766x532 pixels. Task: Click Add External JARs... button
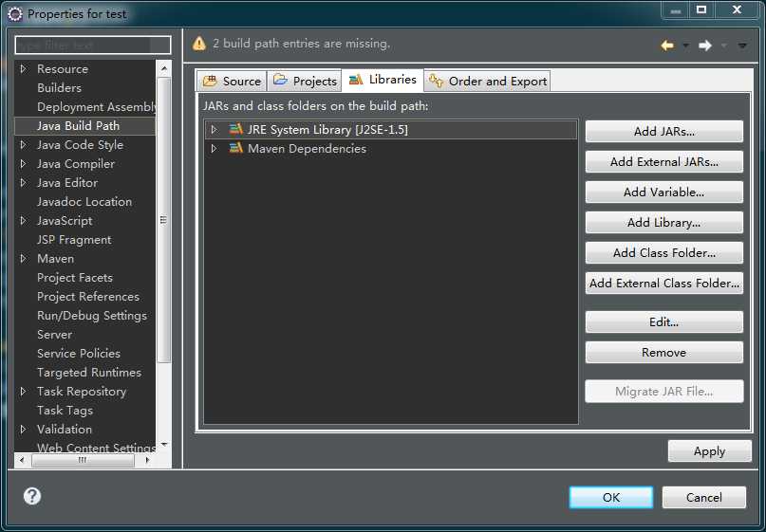click(x=663, y=161)
